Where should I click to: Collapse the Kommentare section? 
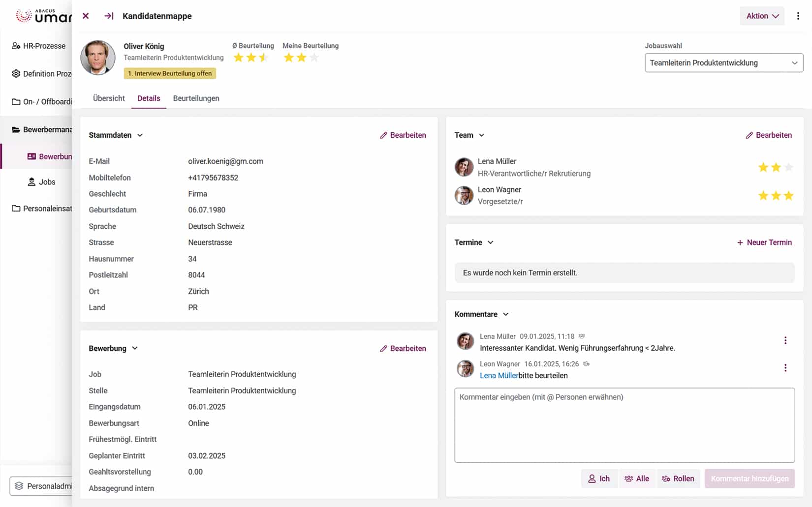tap(506, 314)
